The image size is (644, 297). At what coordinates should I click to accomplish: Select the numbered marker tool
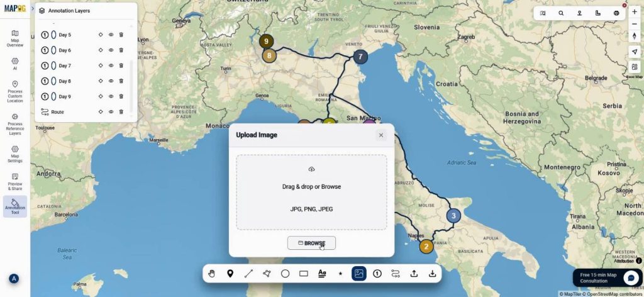[377, 274]
